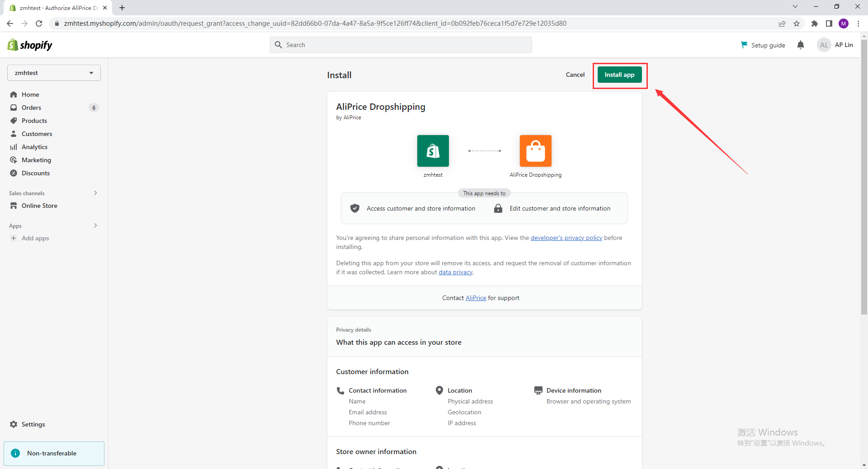Click the zmhtest Shopify store icon

(x=433, y=151)
